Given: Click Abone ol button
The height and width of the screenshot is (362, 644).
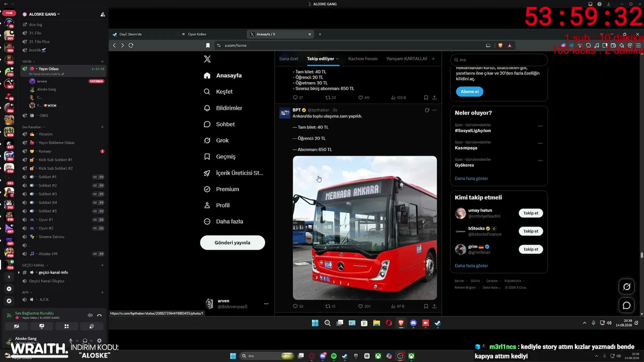Looking at the screenshot, I should click(470, 92).
